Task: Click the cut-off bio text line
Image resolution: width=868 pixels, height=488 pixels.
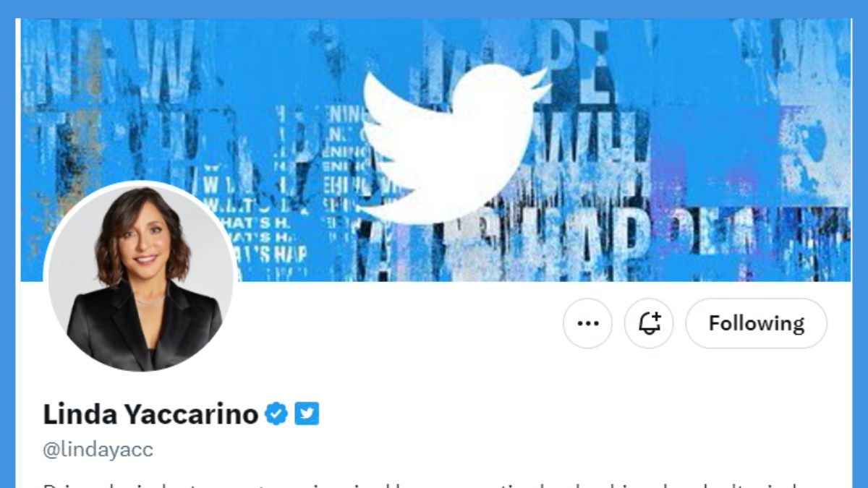Action: 434,484
